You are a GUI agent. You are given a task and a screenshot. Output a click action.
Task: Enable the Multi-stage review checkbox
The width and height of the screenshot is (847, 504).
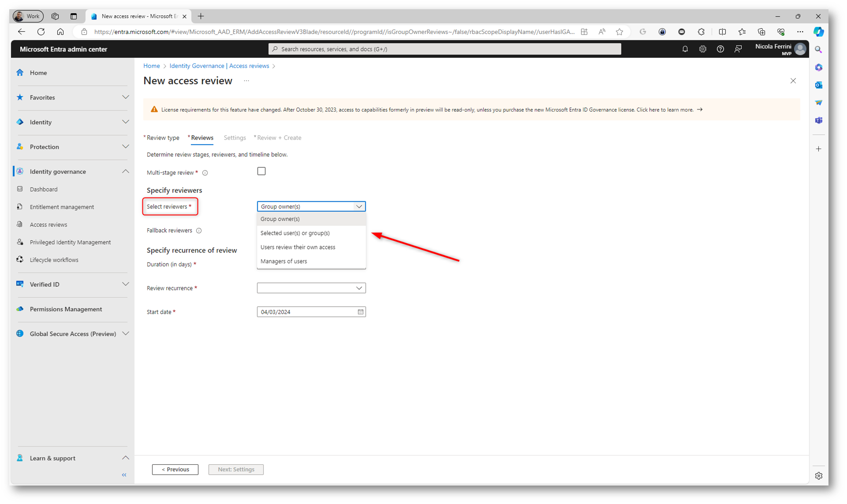[261, 171]
